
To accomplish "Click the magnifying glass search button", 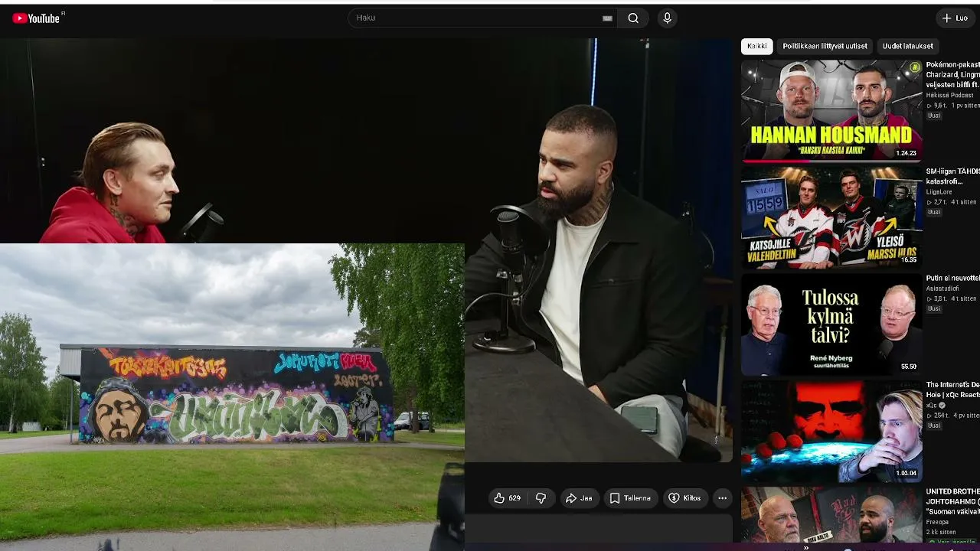I will [x=633, y=18].
